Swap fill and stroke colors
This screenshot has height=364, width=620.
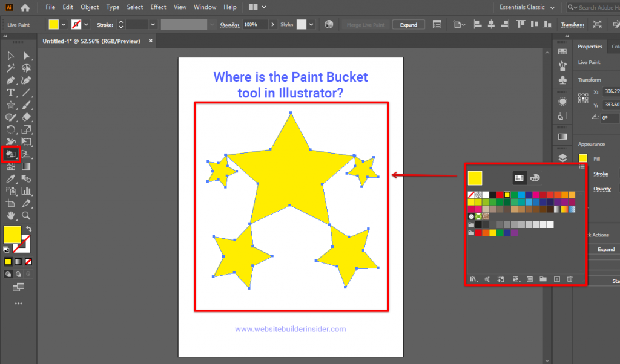pos(29,228)
